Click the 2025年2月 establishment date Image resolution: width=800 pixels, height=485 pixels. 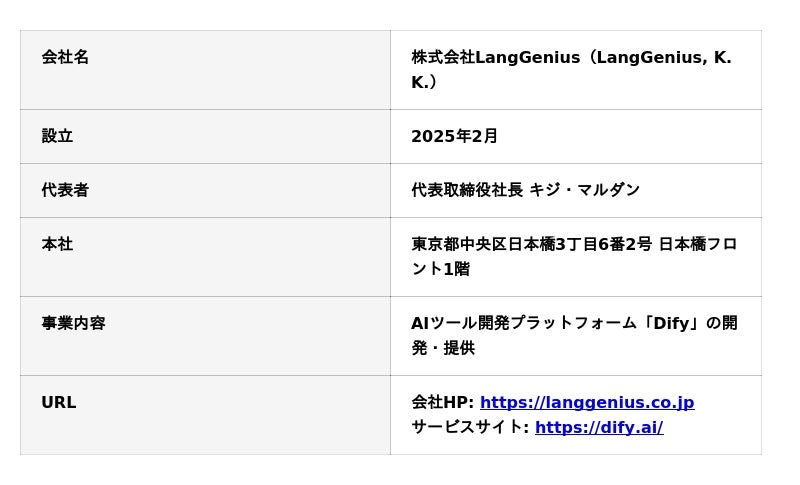coord(454,136)
